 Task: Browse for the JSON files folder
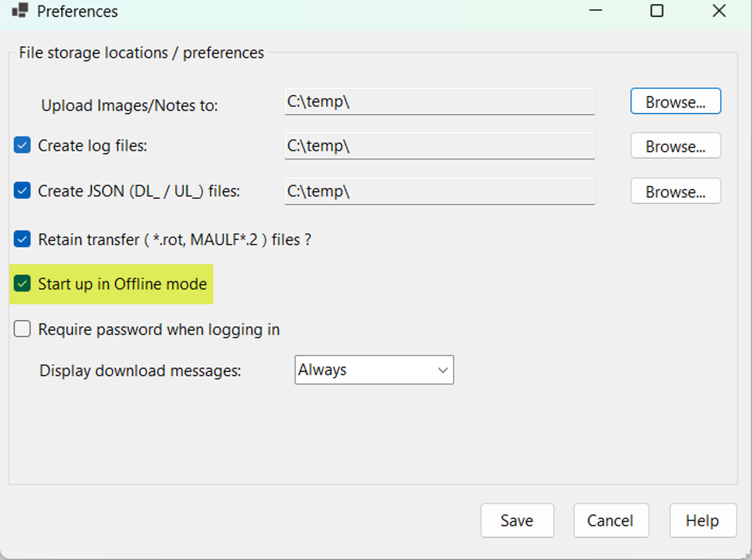(x=675, y=192)
